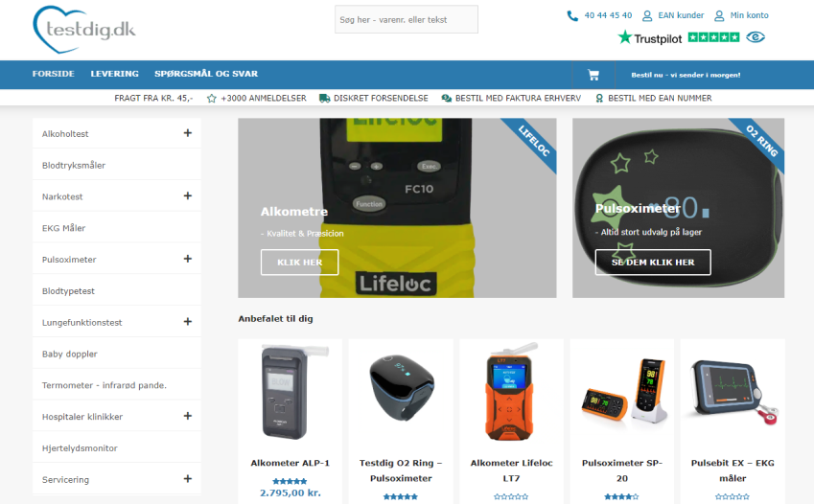Open the shopping cart icon

pyautogui.click(x=593, y=75)
